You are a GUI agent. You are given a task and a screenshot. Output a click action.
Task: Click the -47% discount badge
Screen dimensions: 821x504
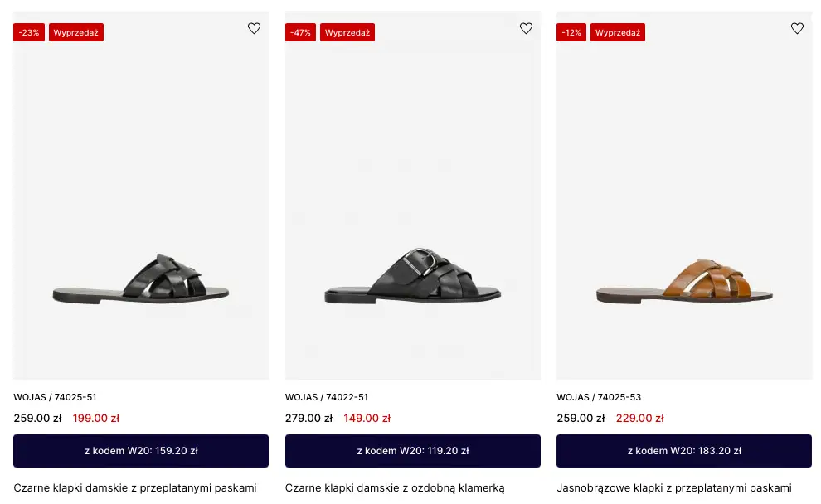(x=300, y=32)
